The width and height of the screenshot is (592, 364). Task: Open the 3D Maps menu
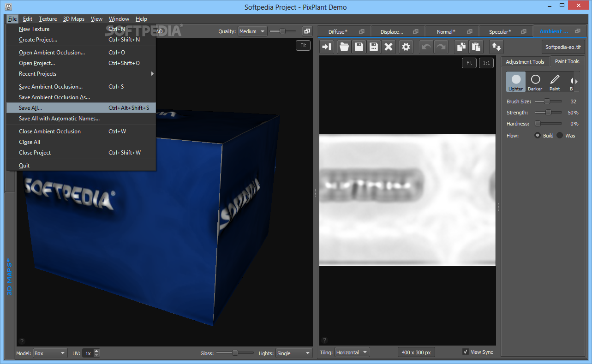[74, 19]
